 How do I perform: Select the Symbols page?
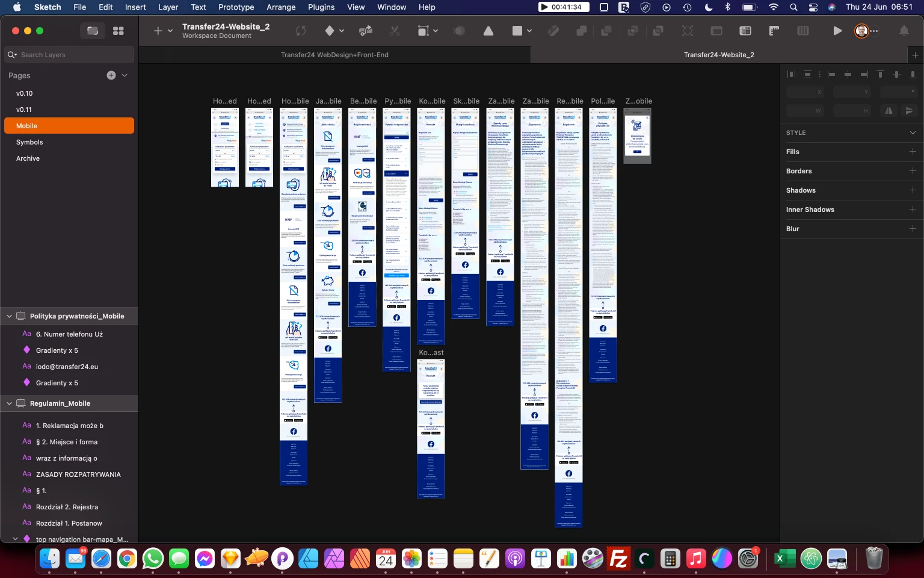point(29,142)
